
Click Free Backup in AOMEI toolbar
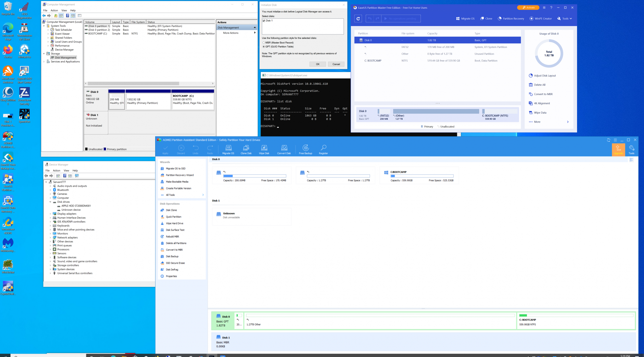306,150
